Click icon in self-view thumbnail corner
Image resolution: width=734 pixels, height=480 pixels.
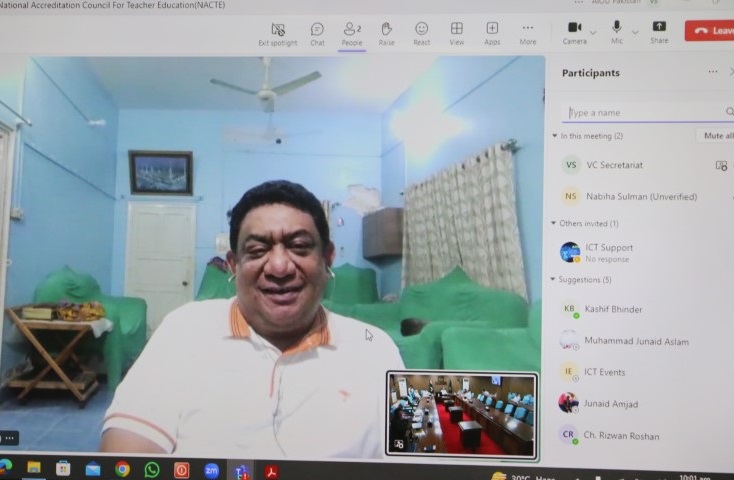pos(399,444)
